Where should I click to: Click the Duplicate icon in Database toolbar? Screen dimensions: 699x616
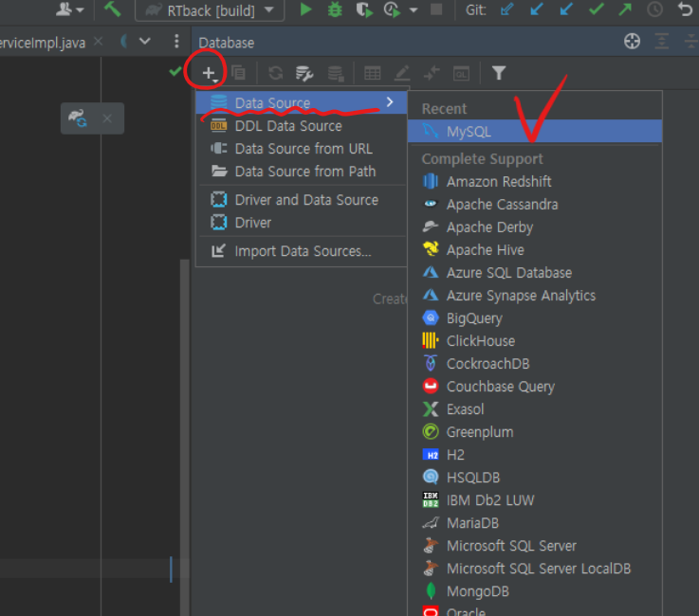tap(238, 73)
